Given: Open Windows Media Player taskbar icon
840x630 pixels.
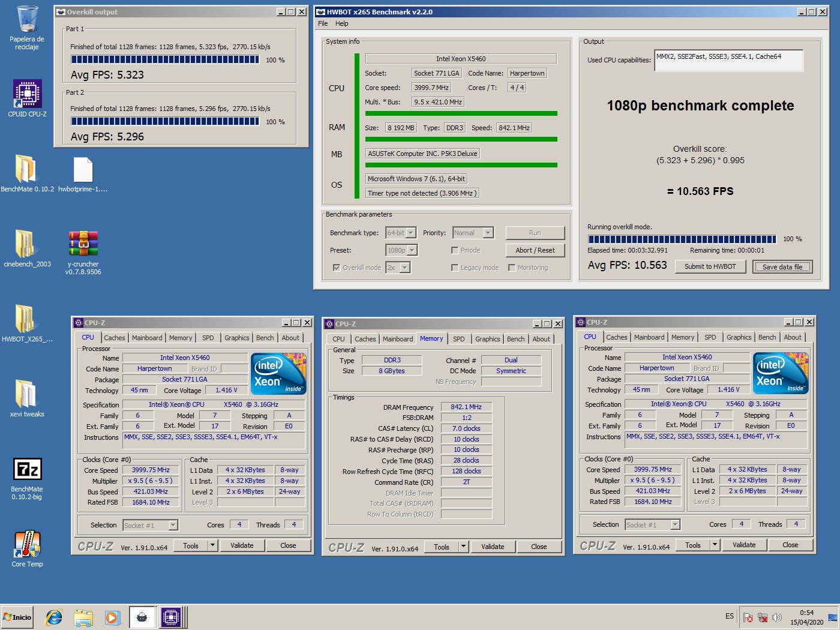Looking at the screenshot, I should pos(112,617).
